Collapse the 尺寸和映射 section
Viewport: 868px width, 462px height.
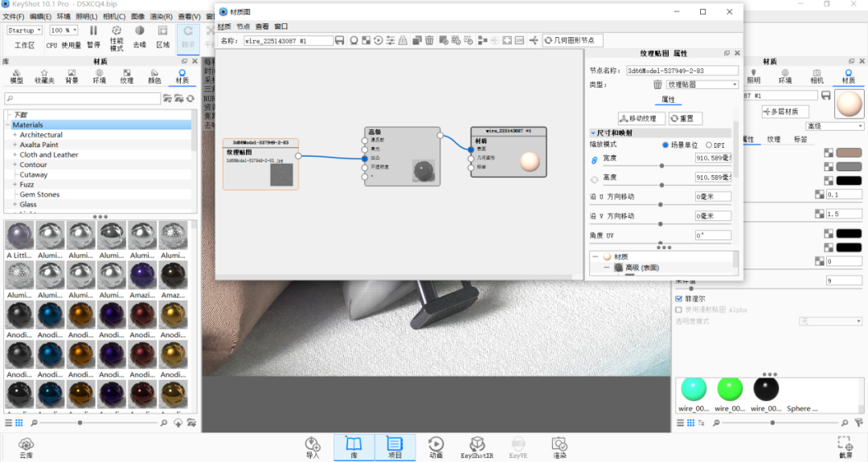[x=593, y=133]
